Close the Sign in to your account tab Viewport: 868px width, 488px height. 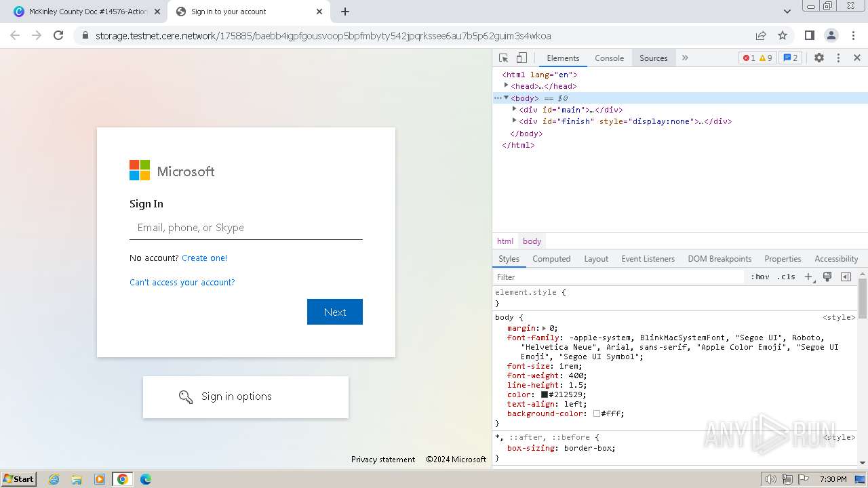click(319, 12)
